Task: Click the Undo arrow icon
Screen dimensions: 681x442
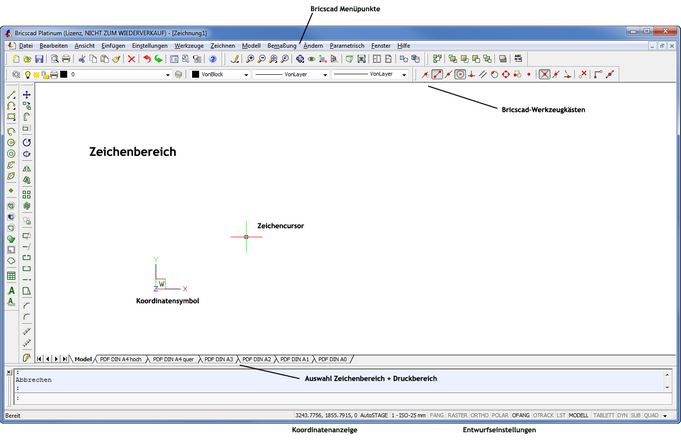Action: point(147,59)
